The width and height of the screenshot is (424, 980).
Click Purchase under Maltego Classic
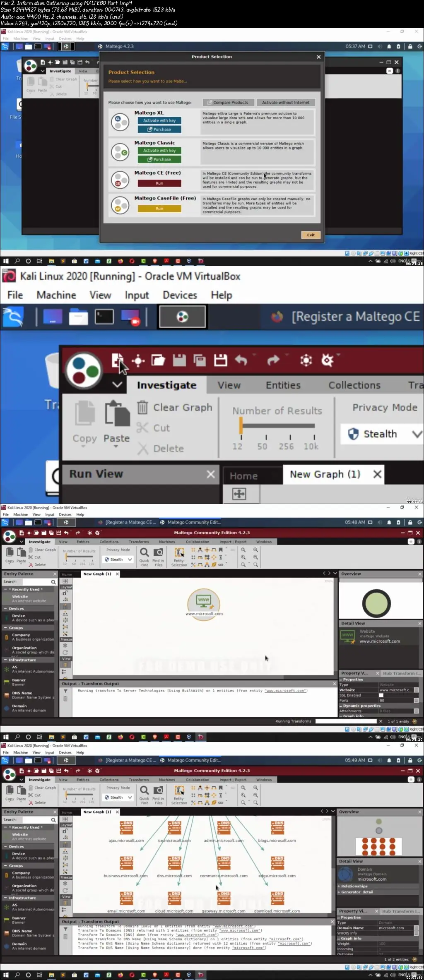pyautogui.click(x=159, y=159)
